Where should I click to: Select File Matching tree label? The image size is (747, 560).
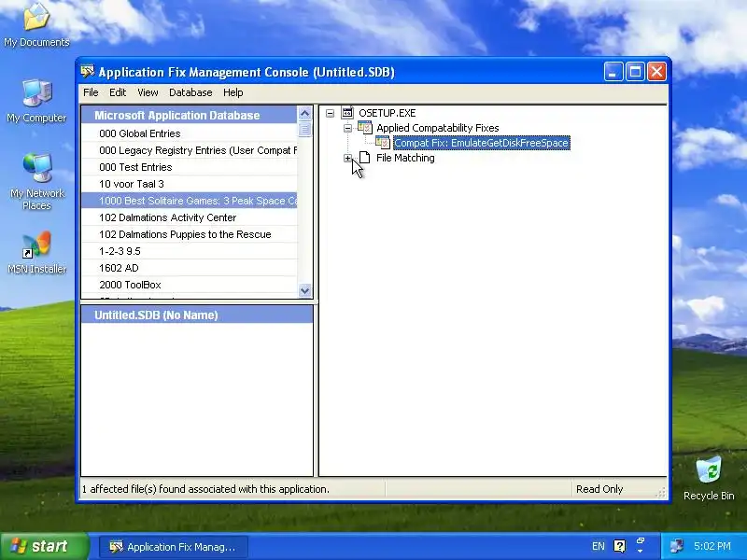coord(405,158)
